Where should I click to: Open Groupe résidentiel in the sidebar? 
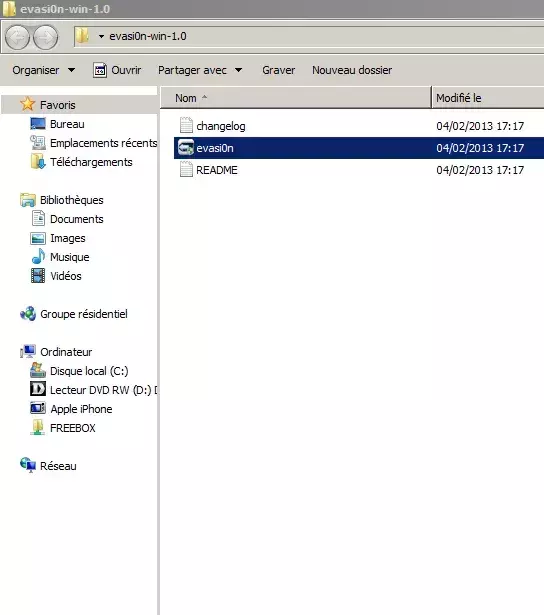pyautogui.click(x=84, y=314)
